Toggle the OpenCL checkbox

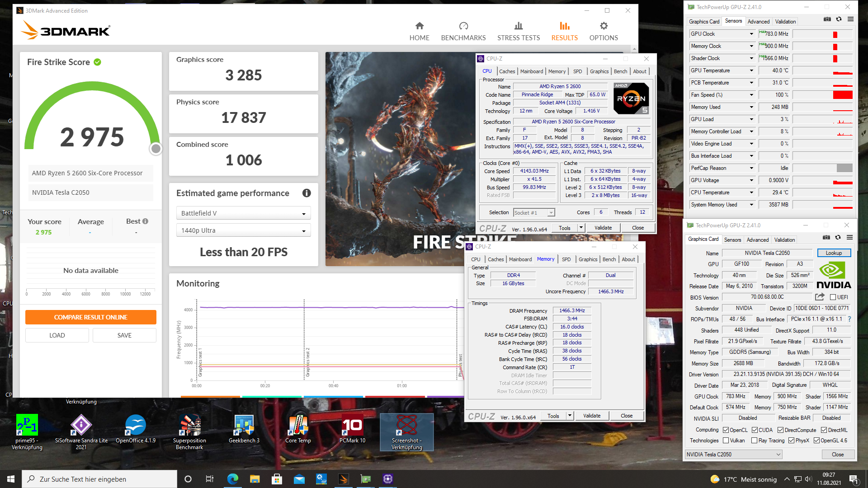pyautogui.click(x=726, y=430)
